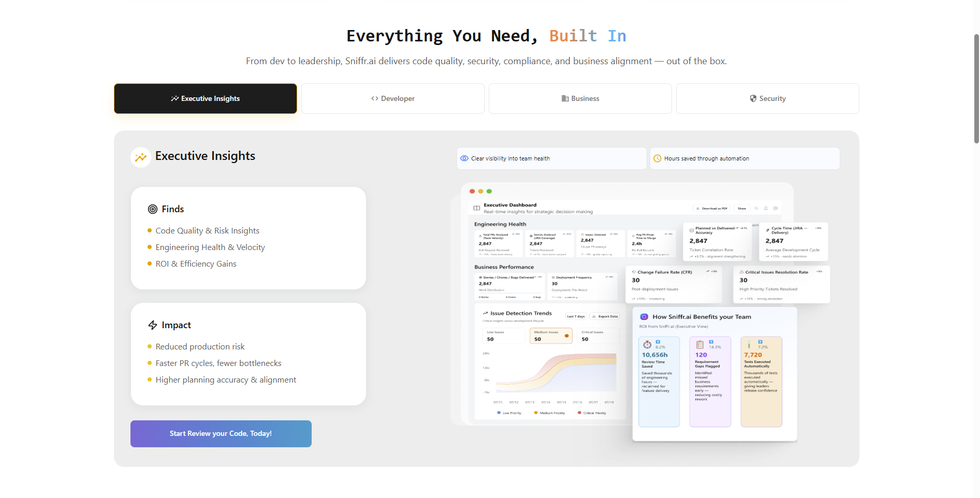Toggle the Low Priority legend entry
Screen dimensions: 980x498
(x=508, y=413)
